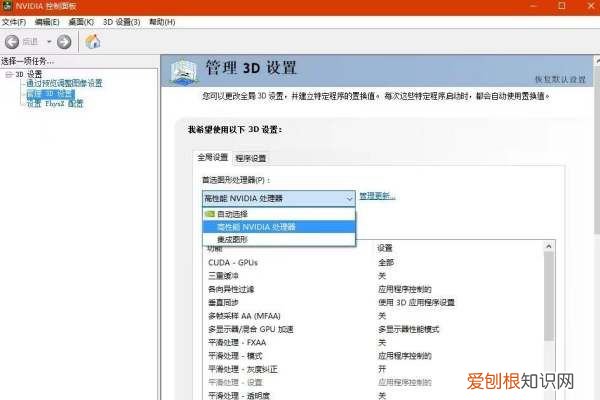Choose 自动选择 from the dropdown list
Image resolution: width=600 pixels, height=400 pixels.
279,214
